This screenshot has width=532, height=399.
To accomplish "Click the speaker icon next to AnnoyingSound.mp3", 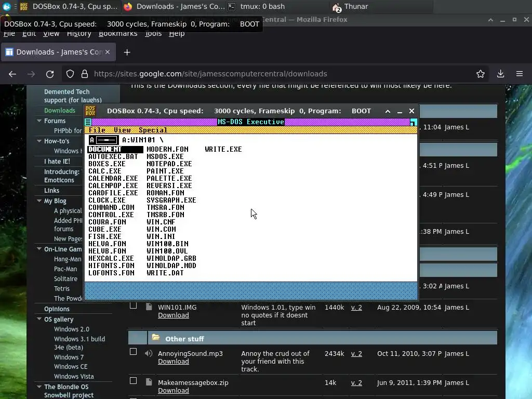I will pyautogui.click(x=149, y=353).
